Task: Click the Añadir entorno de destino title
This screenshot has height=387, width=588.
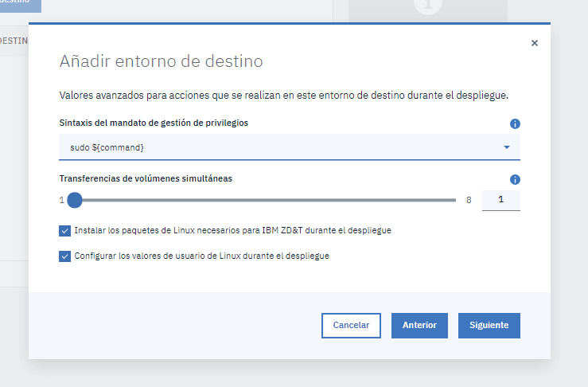Action: 161,61
